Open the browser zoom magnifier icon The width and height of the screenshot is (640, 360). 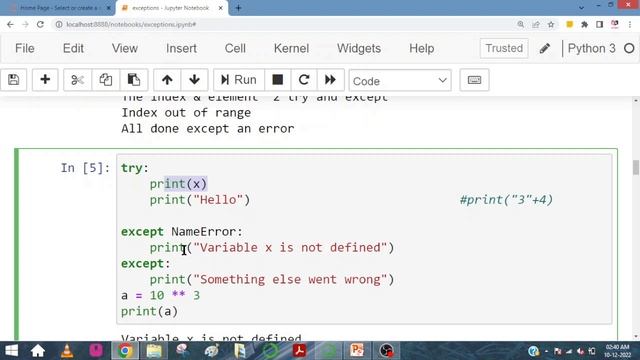click(x=520, y=24)
